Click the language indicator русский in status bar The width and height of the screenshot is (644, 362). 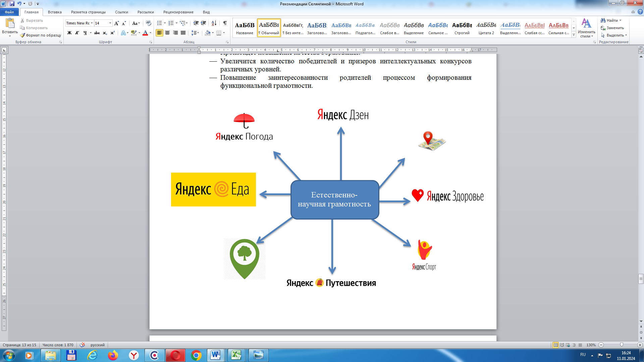(x=98, y=345)
